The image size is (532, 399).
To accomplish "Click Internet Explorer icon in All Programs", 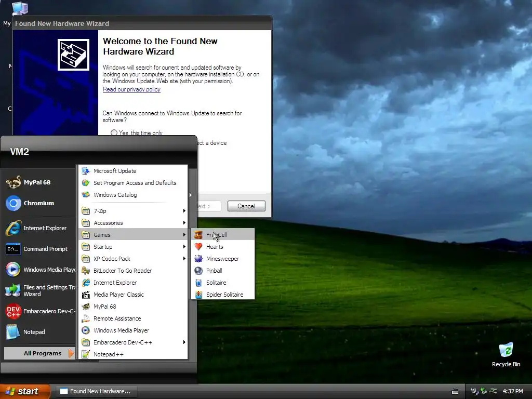I will 86,283.
